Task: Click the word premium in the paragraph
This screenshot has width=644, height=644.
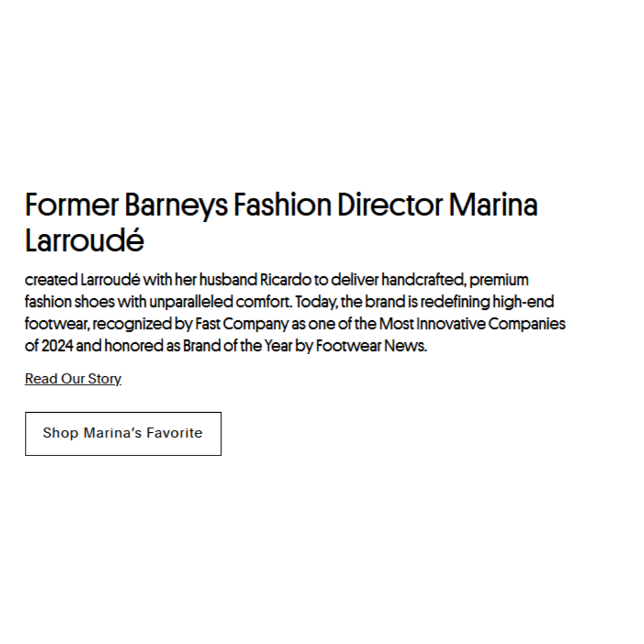Action: click(x=499, y=280)
